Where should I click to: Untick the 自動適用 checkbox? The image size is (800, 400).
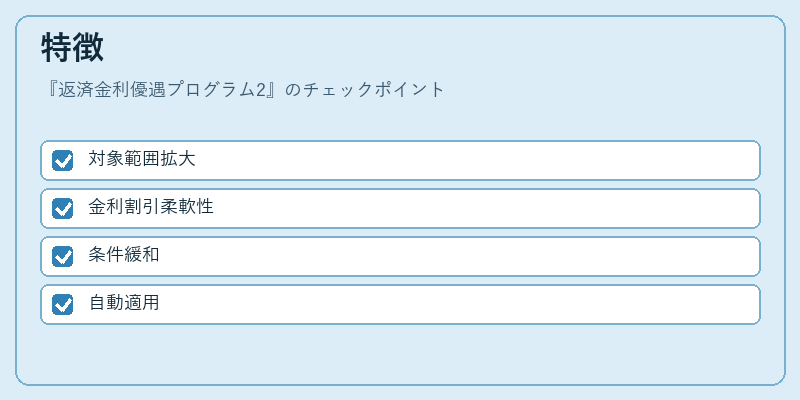point(62,304)
